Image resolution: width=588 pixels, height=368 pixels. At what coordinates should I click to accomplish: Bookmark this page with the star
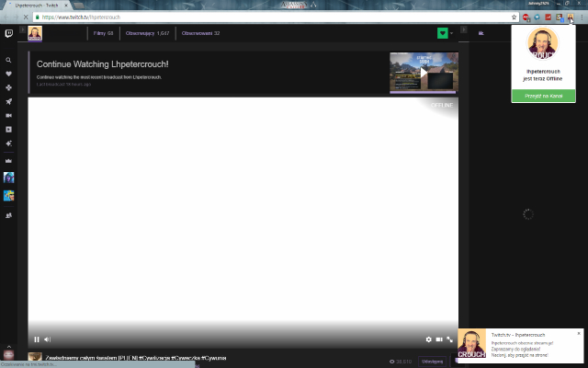click(514, 17)
